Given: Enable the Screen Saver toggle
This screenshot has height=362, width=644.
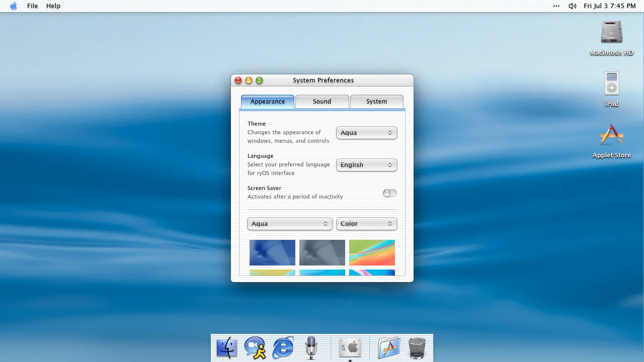Looking at the screenshot, I should pos(390,193).
